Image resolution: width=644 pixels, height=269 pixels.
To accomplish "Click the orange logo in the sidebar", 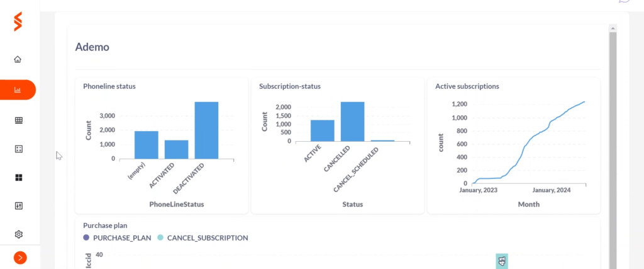I will pos(18,21).
